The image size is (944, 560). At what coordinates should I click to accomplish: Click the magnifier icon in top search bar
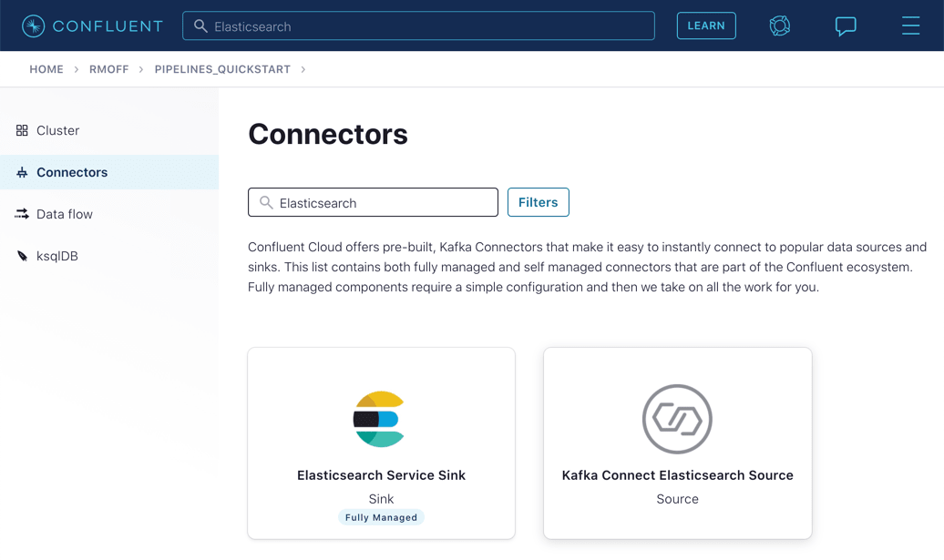200,25
